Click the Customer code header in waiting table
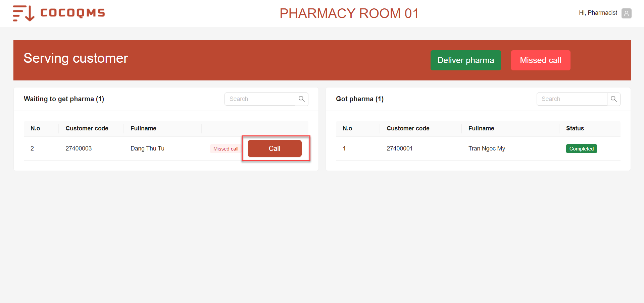This screenshot has width=644, height=303. [87, 128]
